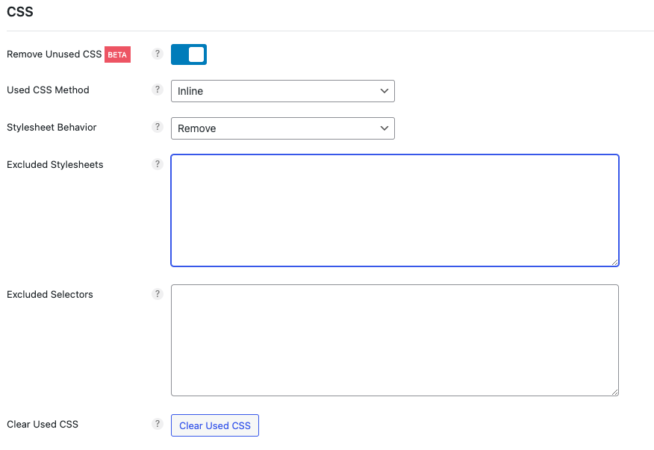Click help icon for Stylesheet Behavior

pyautogui.click(x=157, y=127)
